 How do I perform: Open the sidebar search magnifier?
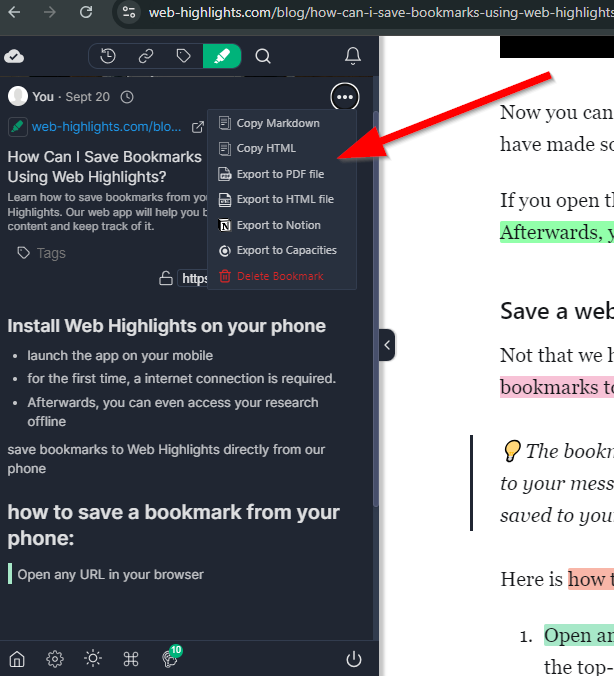[x=263, y=56]
